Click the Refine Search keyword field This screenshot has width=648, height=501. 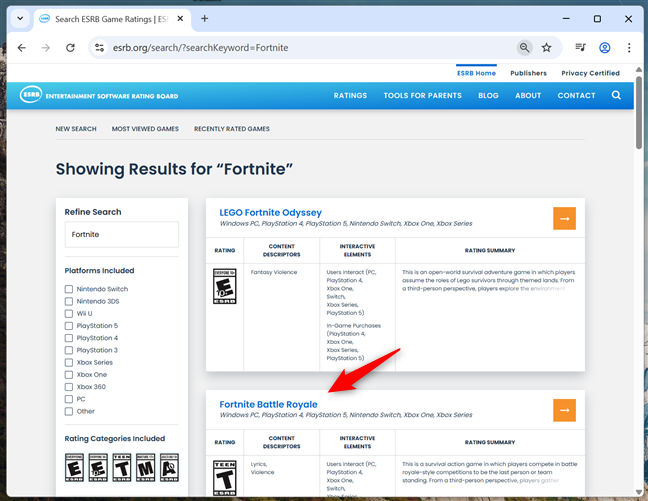122,234
